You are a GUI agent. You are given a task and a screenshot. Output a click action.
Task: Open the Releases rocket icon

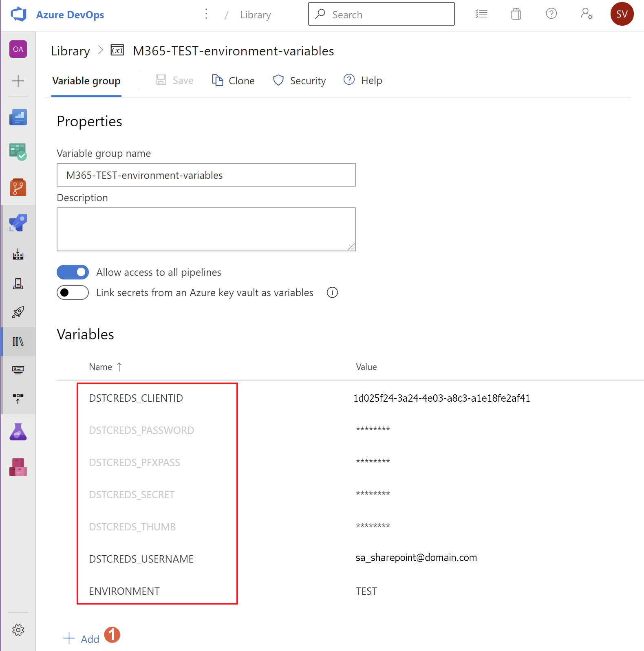coord(18,312)
